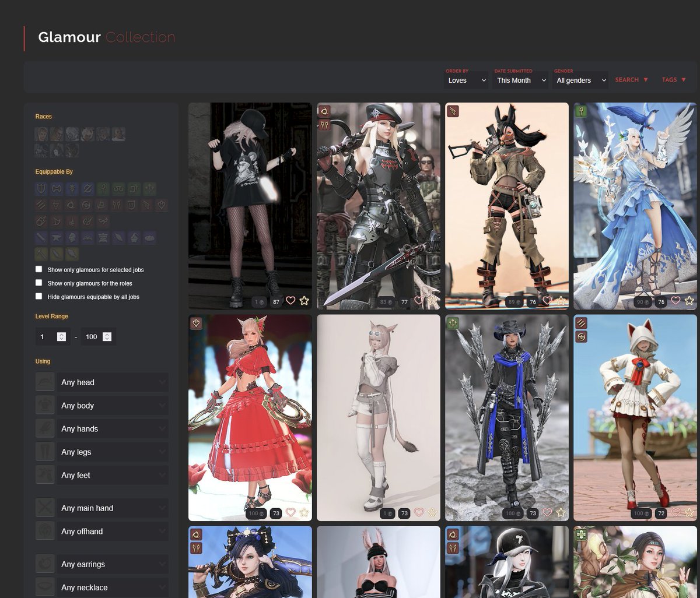Open the Order By Loves dropdown
The height and width of the screenshot is (598, 700).
click(467, 80)
